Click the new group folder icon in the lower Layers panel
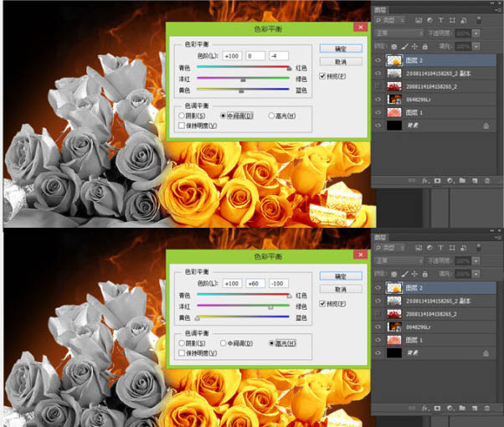 click(x=462, y=407)
